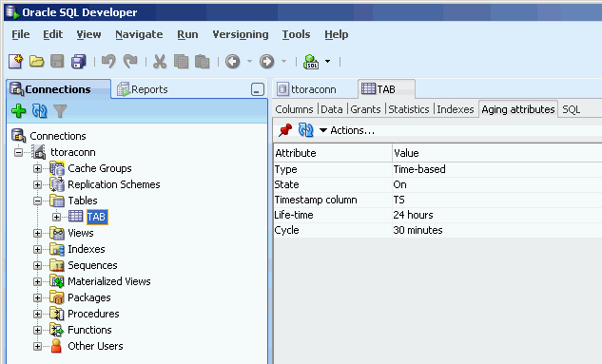Click the Back navigation arrow icon
Viewport: 602px width, 364px height.
233,62
